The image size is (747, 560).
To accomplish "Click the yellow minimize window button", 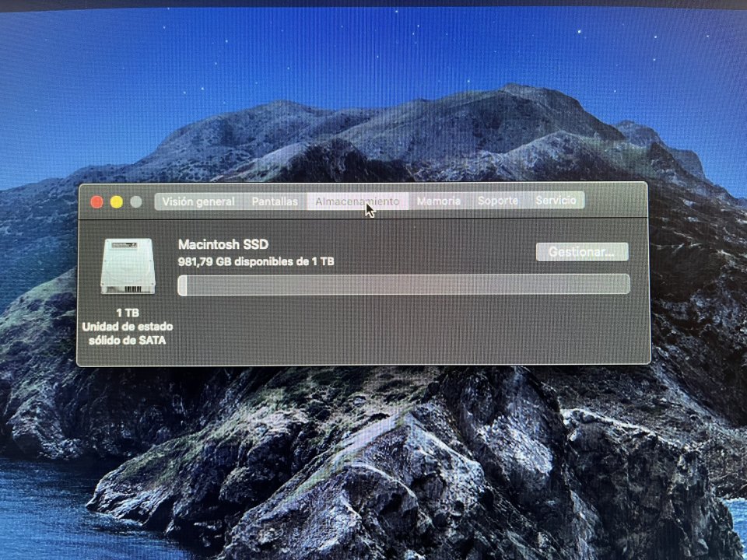I will click(x=115, y=201).
